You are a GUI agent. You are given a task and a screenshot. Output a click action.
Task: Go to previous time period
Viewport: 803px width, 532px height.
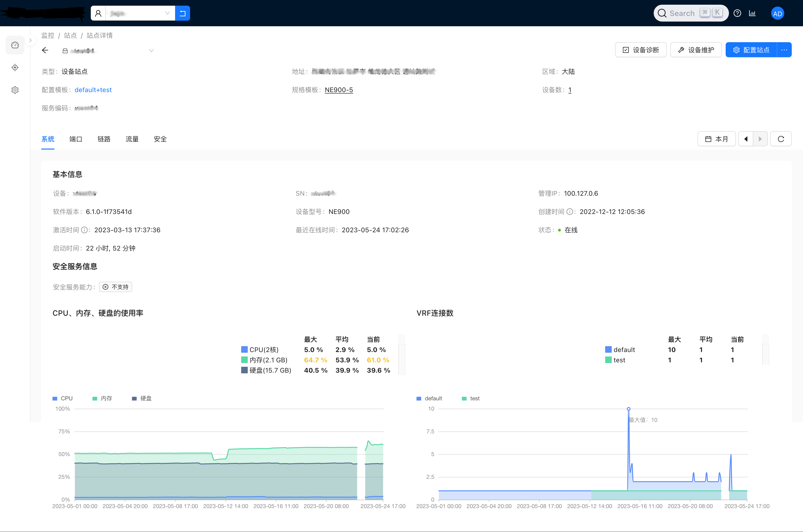pyautogui.click(x=746, y=139)
